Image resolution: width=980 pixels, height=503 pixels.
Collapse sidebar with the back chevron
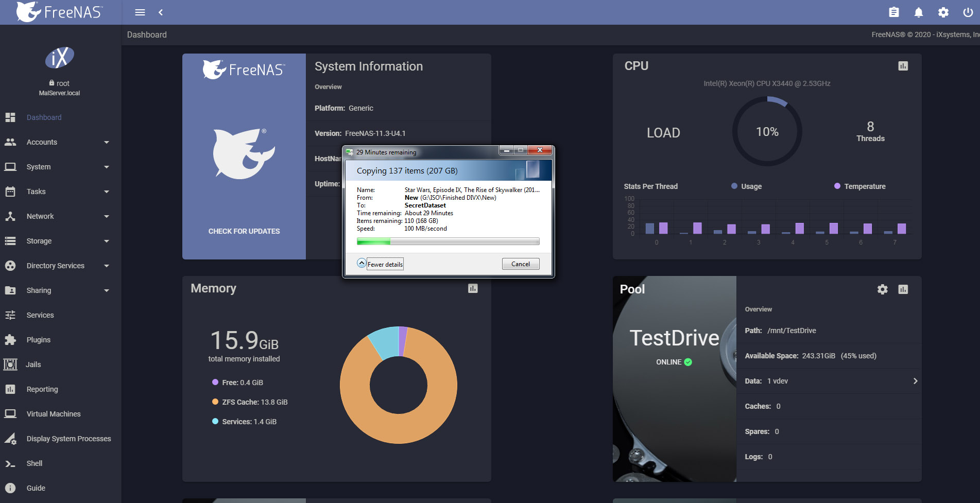point(161,12)
